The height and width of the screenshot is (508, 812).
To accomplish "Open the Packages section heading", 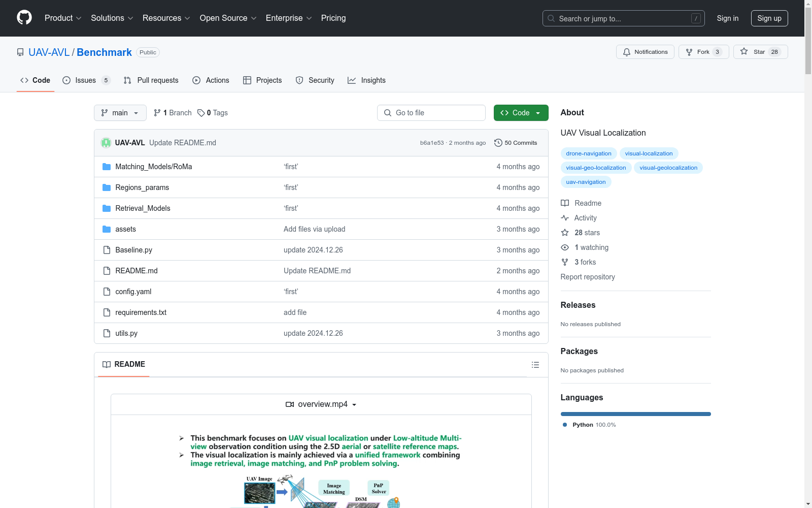I will [579, 351].
